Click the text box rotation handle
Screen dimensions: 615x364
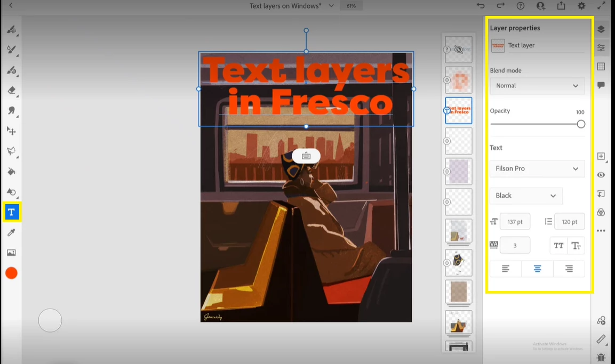306,30
